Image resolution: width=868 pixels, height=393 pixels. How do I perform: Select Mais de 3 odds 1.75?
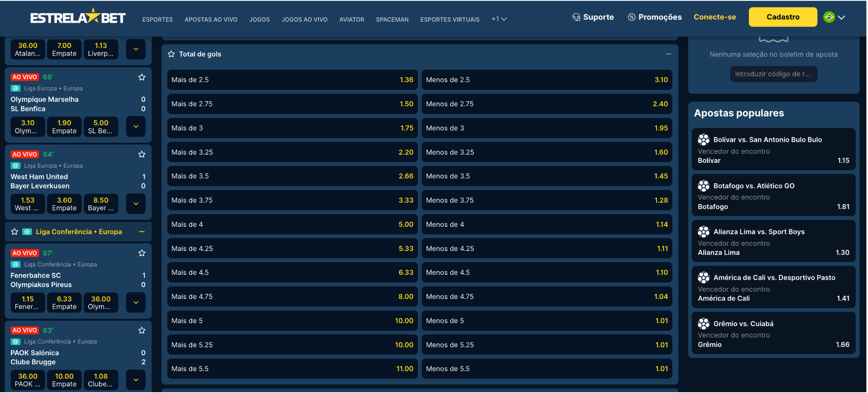click(x=292, y=128)
